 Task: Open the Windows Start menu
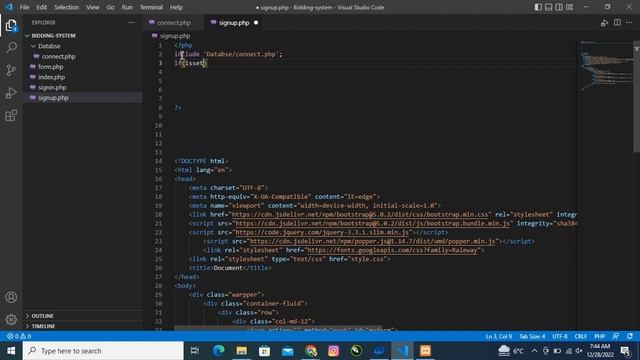click(x=11, y=351)
